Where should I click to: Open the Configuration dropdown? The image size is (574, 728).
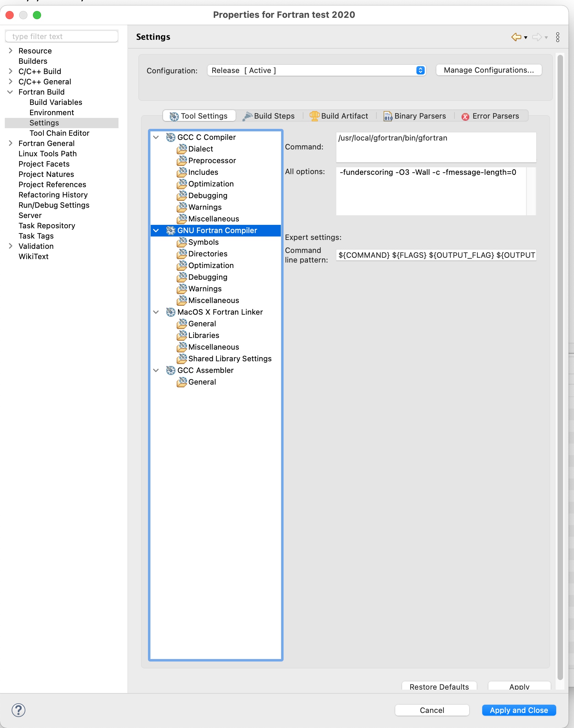(x=316, y=70)
